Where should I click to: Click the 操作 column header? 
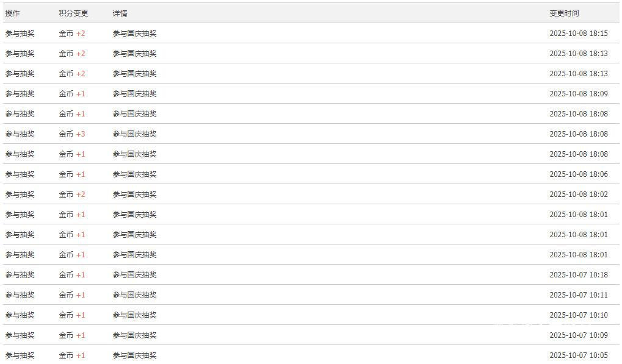13,13
